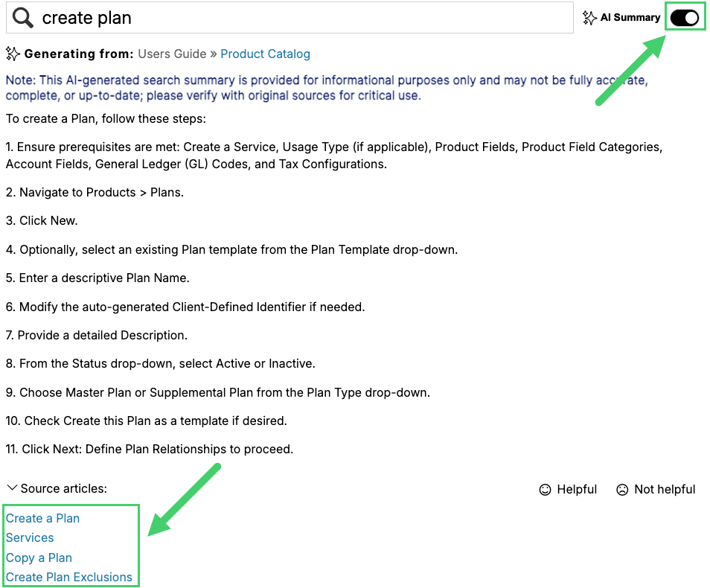Click the smiley face Helpful icon
Viewport: 710px width, 588px height.
(x=546, y=489)
